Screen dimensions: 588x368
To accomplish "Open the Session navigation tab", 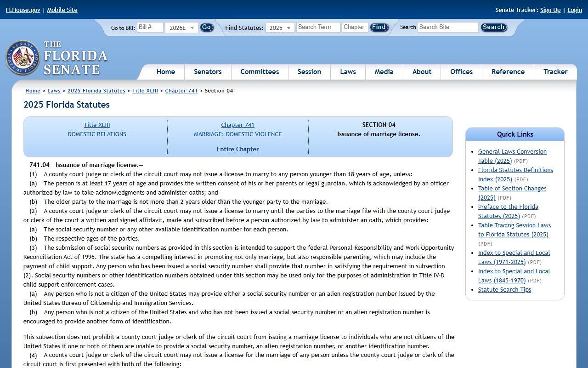I will click(309, 72).
